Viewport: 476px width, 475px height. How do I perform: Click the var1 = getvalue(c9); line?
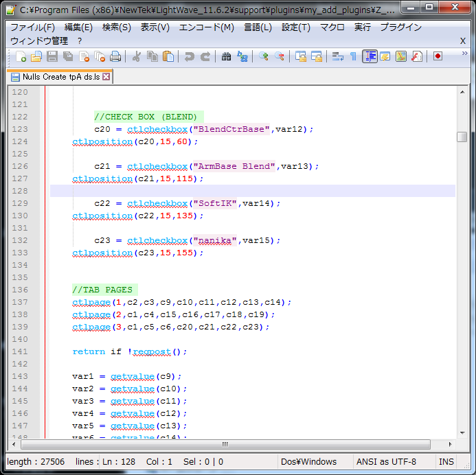[x=127, y=376]
